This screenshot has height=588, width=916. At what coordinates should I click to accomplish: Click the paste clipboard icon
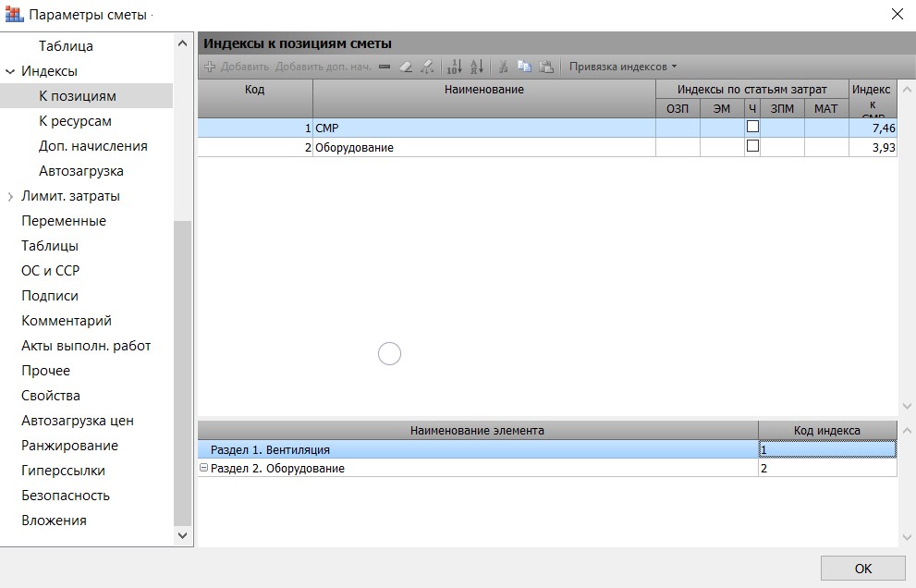click(x=546, y=67)
